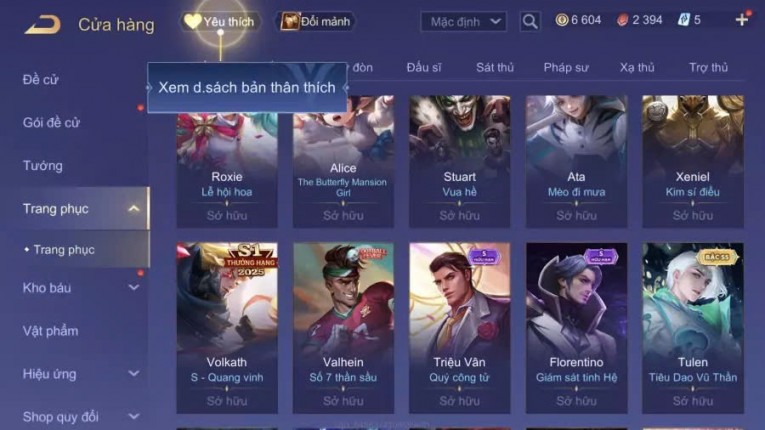This screenshot has height=430, width=765.
Task: Collapse the Trang phục sidebar section
Action: 133,209
